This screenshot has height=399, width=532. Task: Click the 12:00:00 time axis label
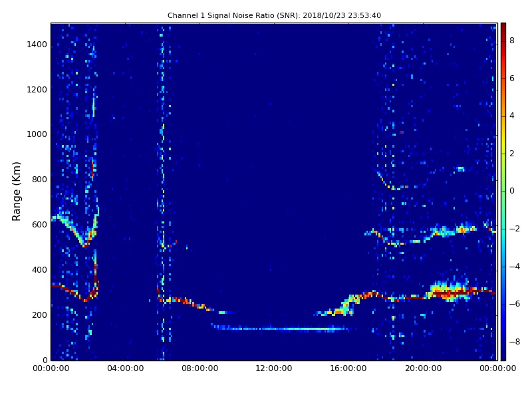point(274,368)
